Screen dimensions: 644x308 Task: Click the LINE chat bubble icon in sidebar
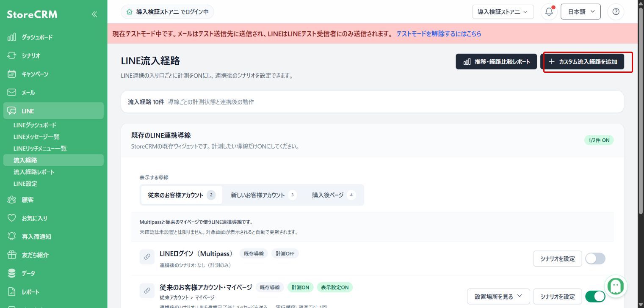[12, 111]
